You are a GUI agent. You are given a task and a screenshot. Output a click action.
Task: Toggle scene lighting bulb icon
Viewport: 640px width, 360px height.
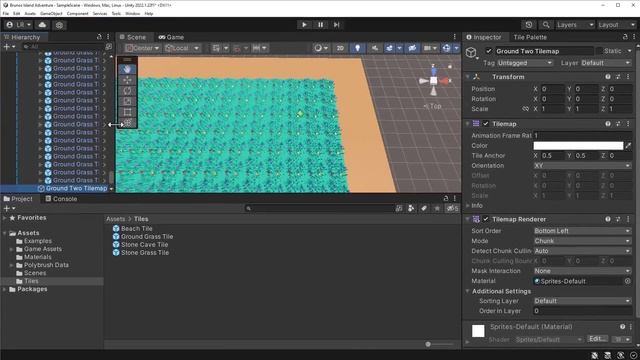(x=358, y=48)
